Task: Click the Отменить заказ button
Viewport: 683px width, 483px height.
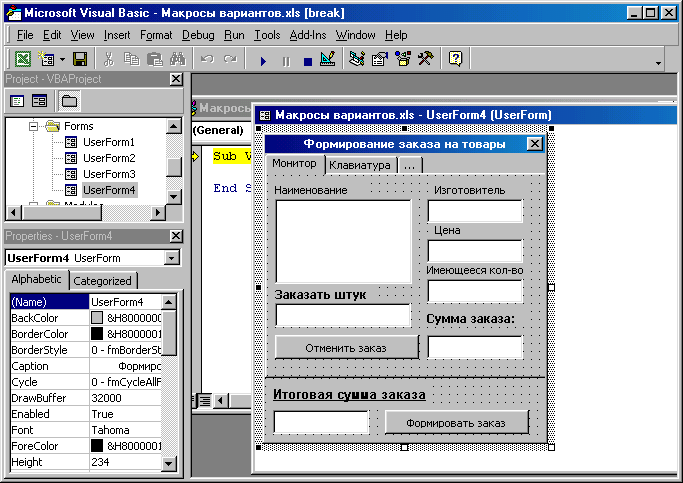Action: [346, 348]
